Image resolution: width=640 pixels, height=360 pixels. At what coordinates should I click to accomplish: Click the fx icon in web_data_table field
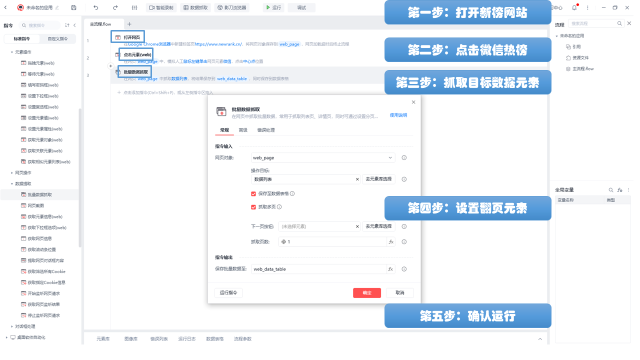(391, 269)
